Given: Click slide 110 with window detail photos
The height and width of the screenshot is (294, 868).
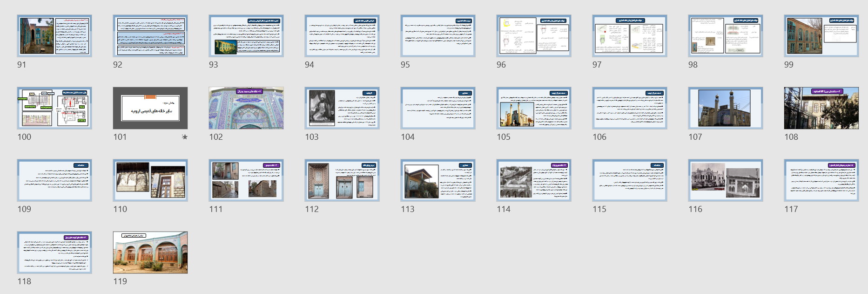Looking at the screenshot, I should (150, 180).
